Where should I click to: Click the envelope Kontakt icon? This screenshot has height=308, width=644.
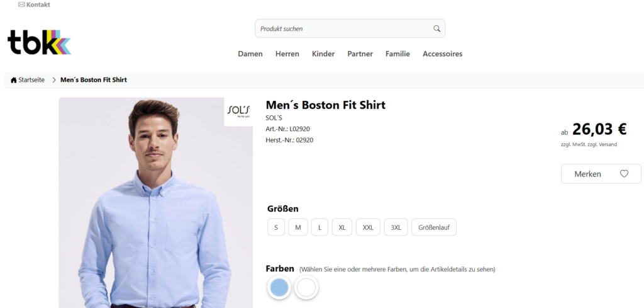point(22,5)
